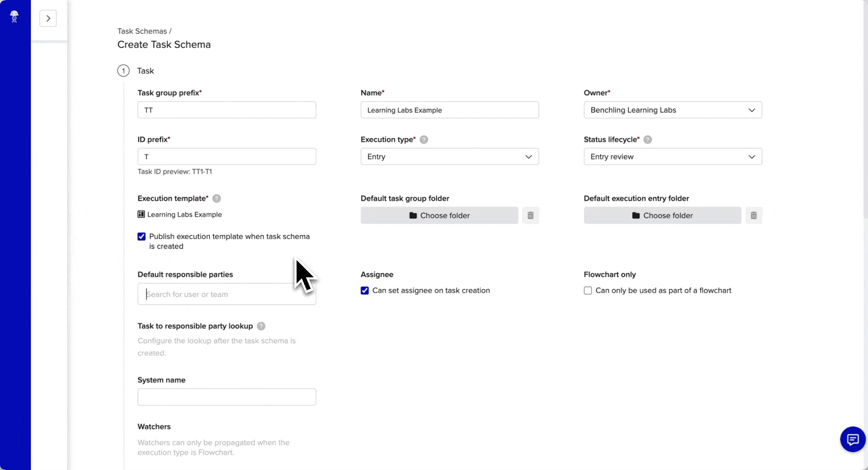The height and width of the screenshot is (470, 868).
Task: Disable can set assignee on task creation
Action: tap(364, 290)
